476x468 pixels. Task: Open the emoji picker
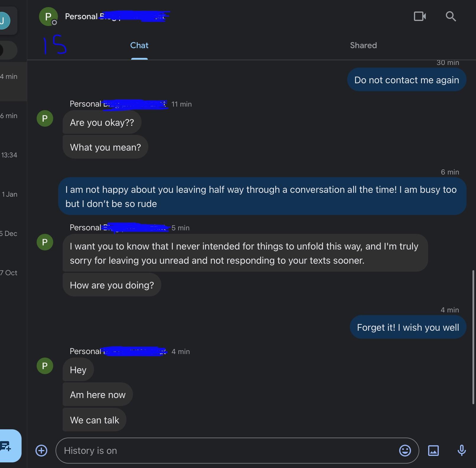click(x=405, y=451)
